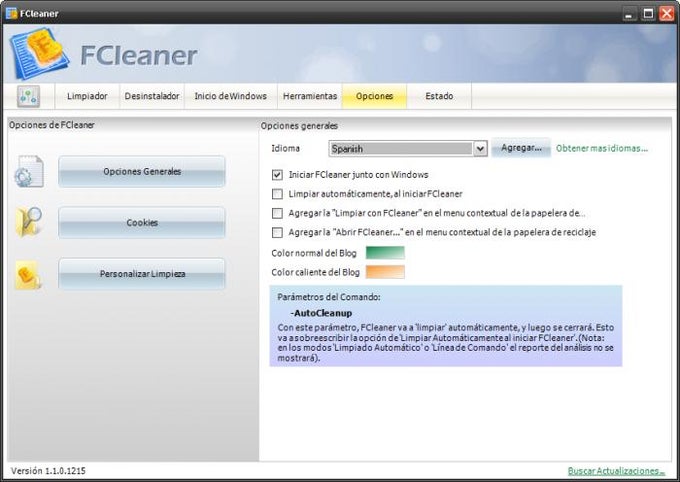This screenshot has width=680, height=482.
Task: Open the Idioma dropdown showing Spanish
Action: pyautogui.click(x=408, y=148)
